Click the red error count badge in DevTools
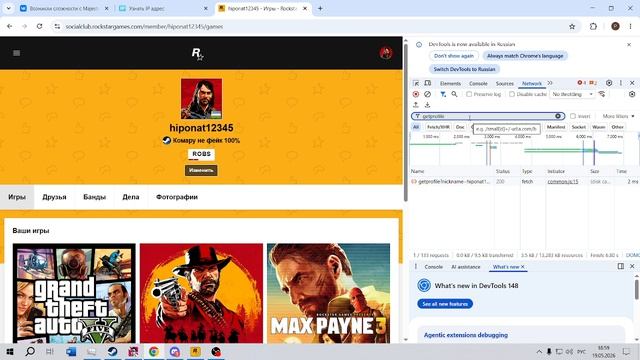Screen dimensions: 640x360 pos(581,83)
